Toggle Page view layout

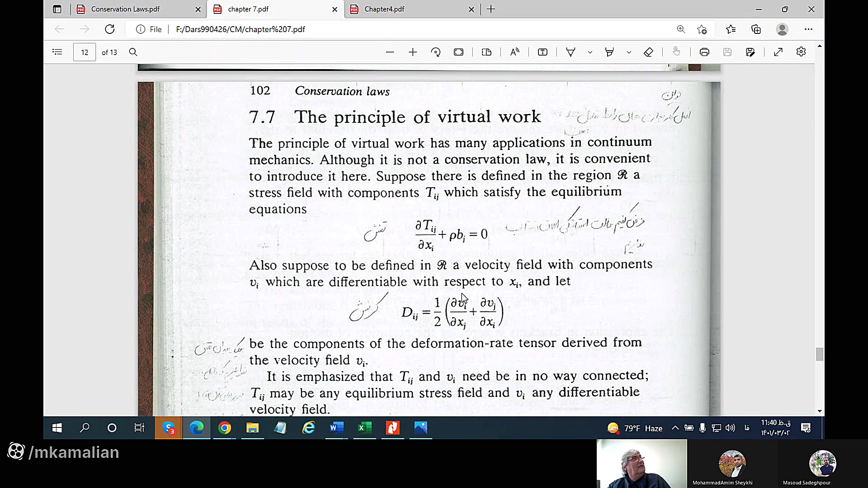[x=486, y=52]
